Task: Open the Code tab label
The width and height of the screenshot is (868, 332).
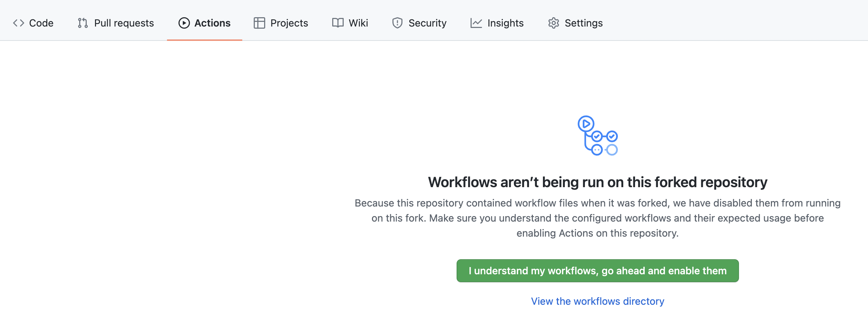Action: tap(41, 23)
